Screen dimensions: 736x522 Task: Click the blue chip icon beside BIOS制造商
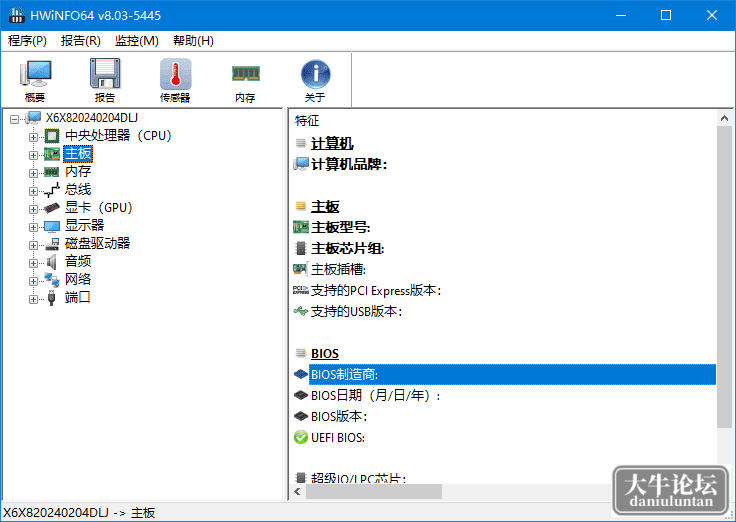[301, 374]
